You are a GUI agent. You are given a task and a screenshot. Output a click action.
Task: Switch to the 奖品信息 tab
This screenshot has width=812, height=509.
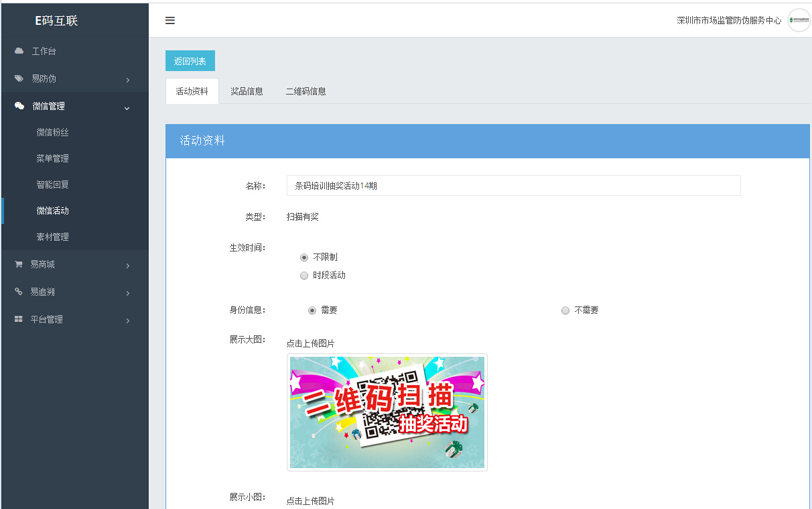247,91
